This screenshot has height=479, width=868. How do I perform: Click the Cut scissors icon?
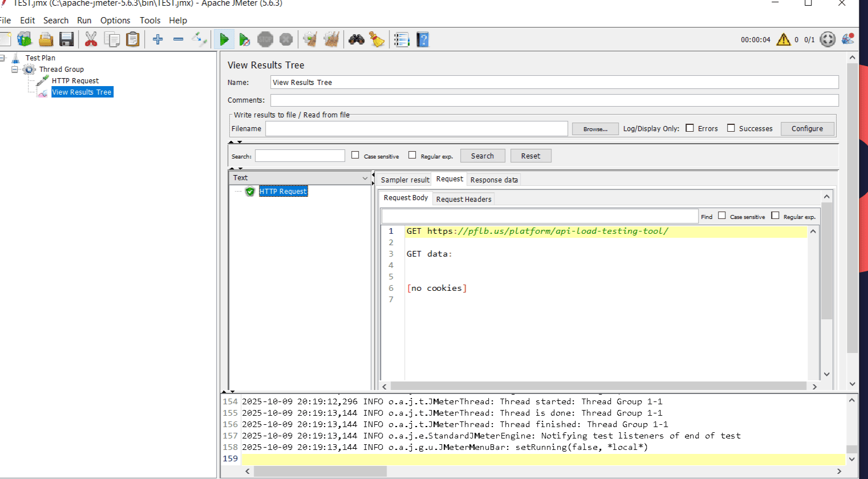pyautogui.click(x=91, y=39)
